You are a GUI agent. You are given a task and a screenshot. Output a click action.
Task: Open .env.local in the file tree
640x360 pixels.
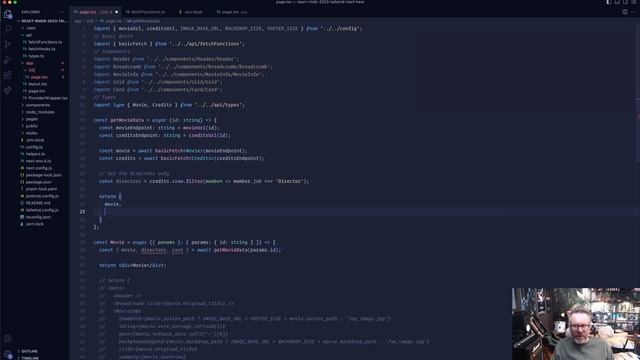click(35, 140)
